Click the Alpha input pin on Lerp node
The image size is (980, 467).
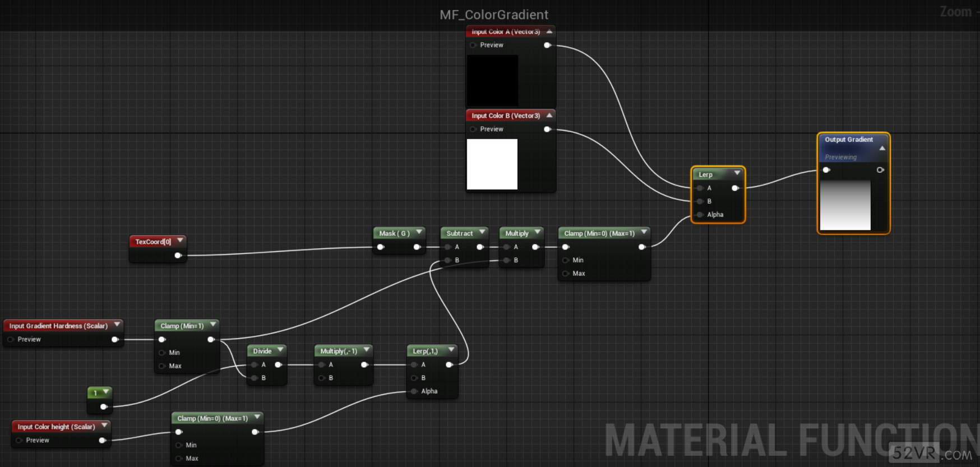[700, 215]
